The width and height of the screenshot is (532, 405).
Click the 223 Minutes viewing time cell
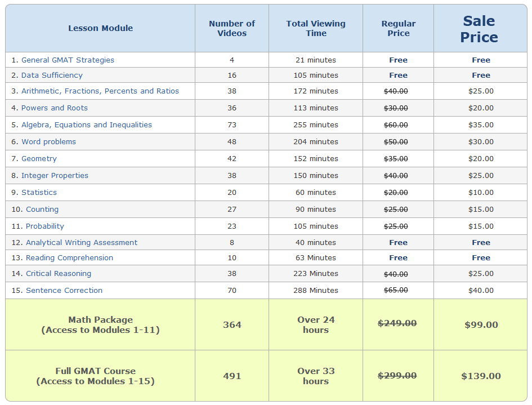(x=316, y=274)
